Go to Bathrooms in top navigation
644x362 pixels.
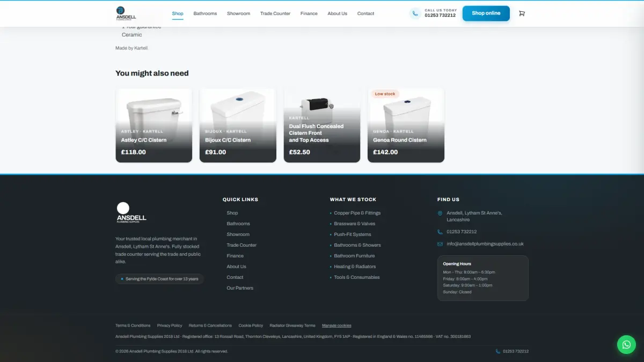205,13
